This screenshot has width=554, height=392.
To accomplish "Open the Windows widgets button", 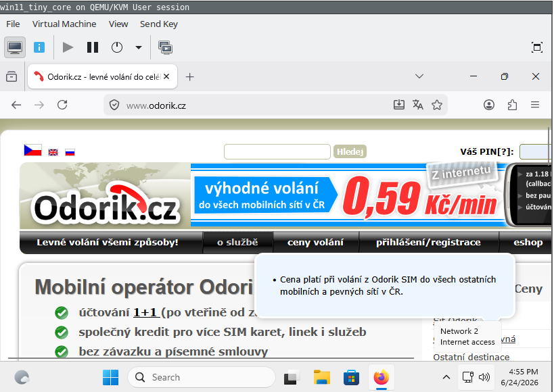I will pyautogui.click(x=22, y=377).
